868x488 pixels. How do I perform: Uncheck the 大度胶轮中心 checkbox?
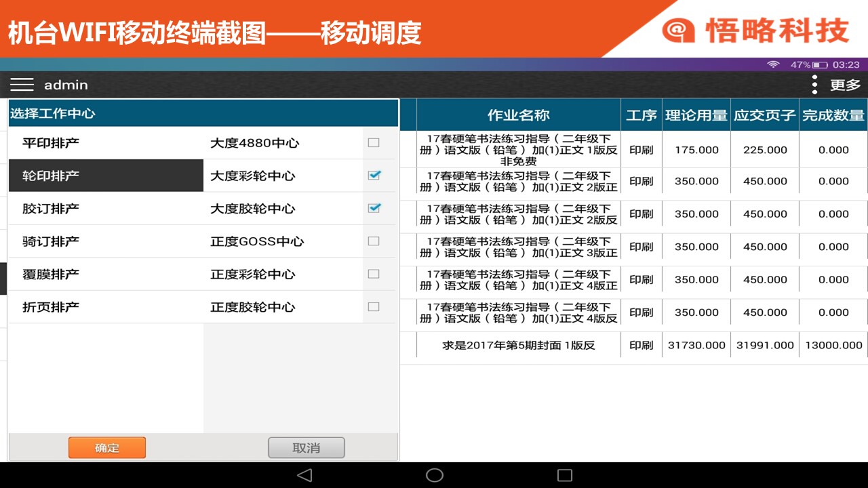click(374, 208)
